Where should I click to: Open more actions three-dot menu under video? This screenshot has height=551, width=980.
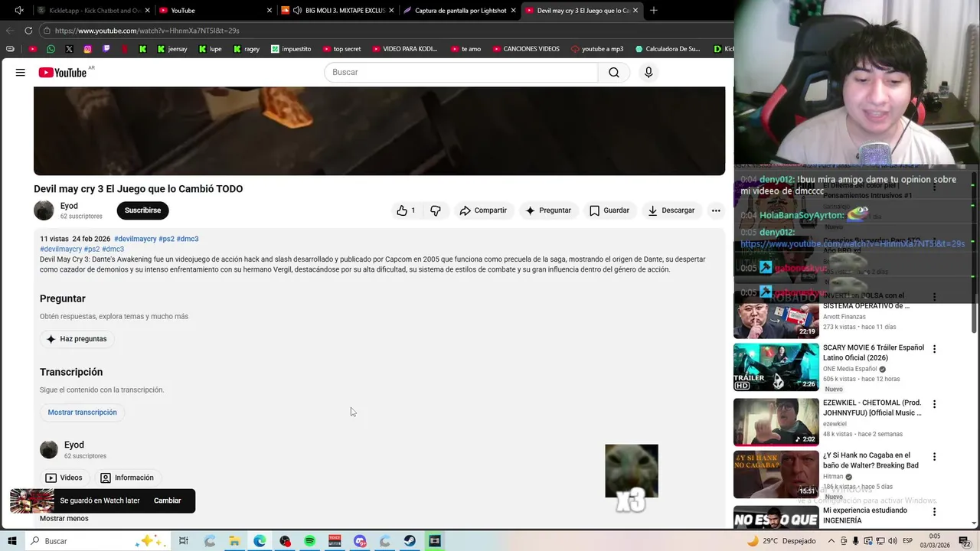(716, 210)
